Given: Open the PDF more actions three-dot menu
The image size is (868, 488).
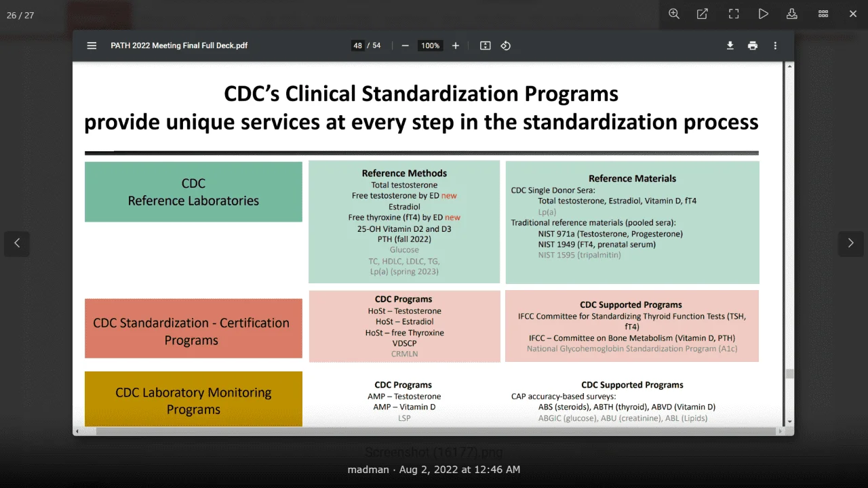Looking at the screenshot, I should pyautogui.click(x=775, y=46).
